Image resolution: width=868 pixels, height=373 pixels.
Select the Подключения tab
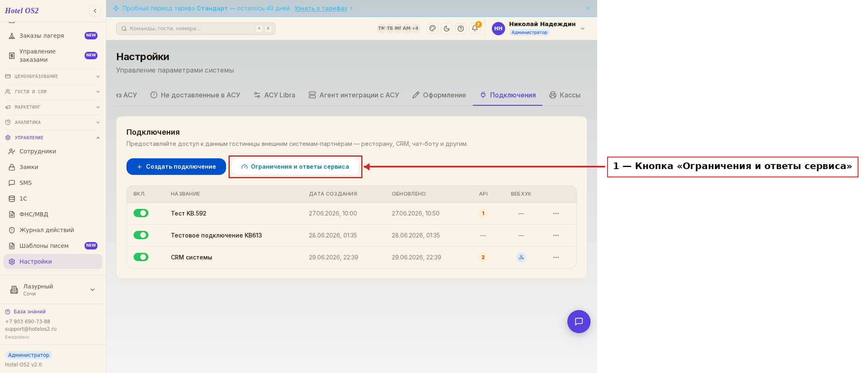[508, 95]
